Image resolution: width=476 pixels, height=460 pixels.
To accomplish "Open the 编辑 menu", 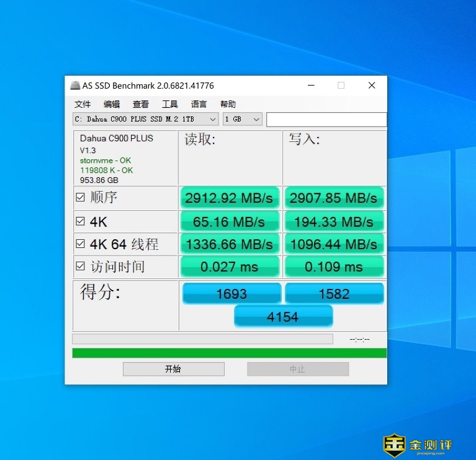I will pos(112,104).
